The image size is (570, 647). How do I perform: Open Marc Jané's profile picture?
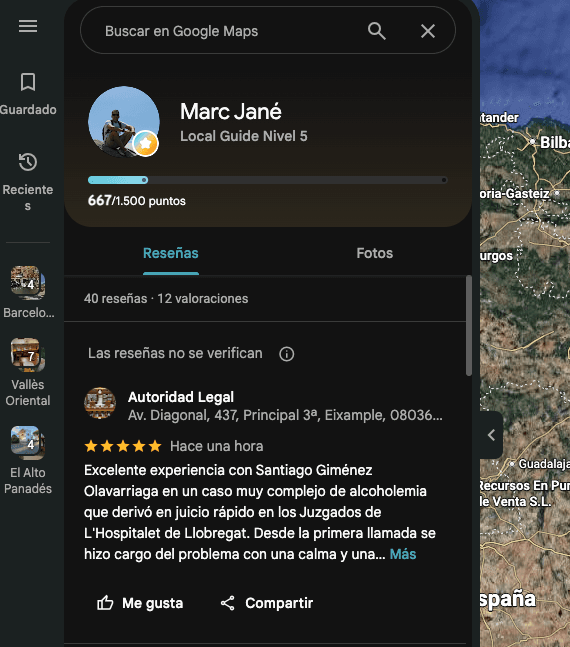(124, 122)
